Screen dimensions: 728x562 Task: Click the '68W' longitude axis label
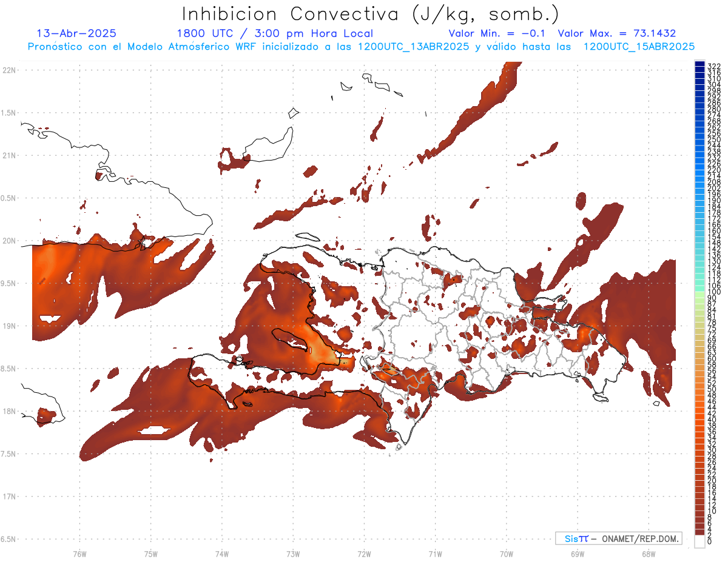(649, 554)
